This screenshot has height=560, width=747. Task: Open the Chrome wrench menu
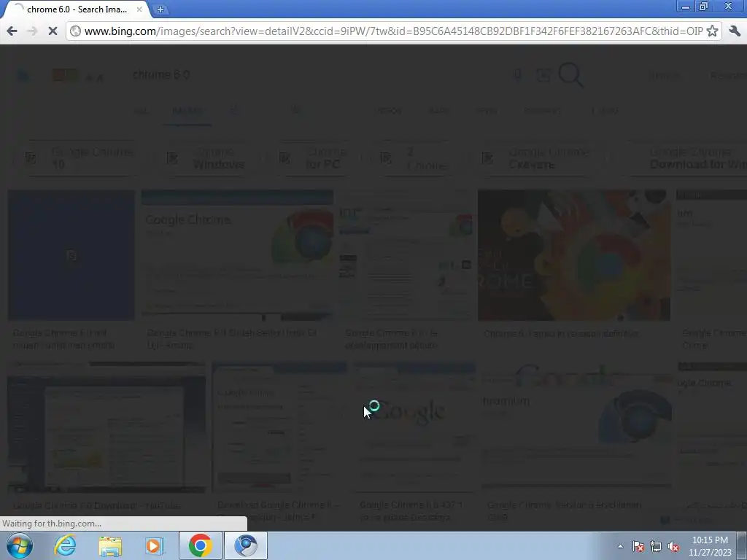pyautogui.click(x=735, y=31)
